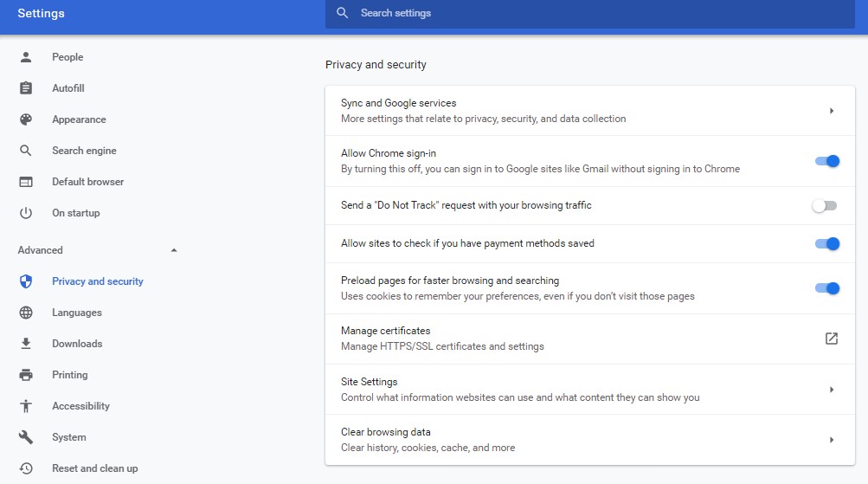The width and height of the screenshot is (868, 484).
Task: Click 'Uses cookies to remember your preferences' text
Action: (518, 296)
